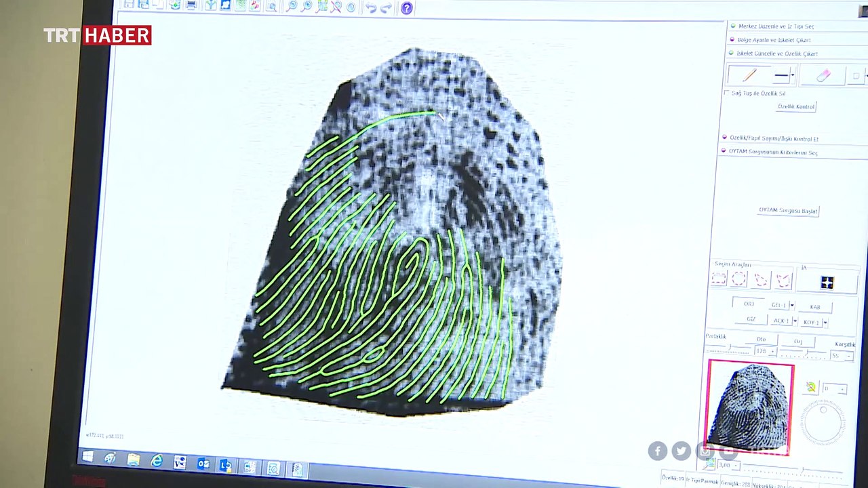Click 'OYTAM Sorgusu Başlat' button
The height and width of the screenshot is (488, 868).
pos(788,211)
